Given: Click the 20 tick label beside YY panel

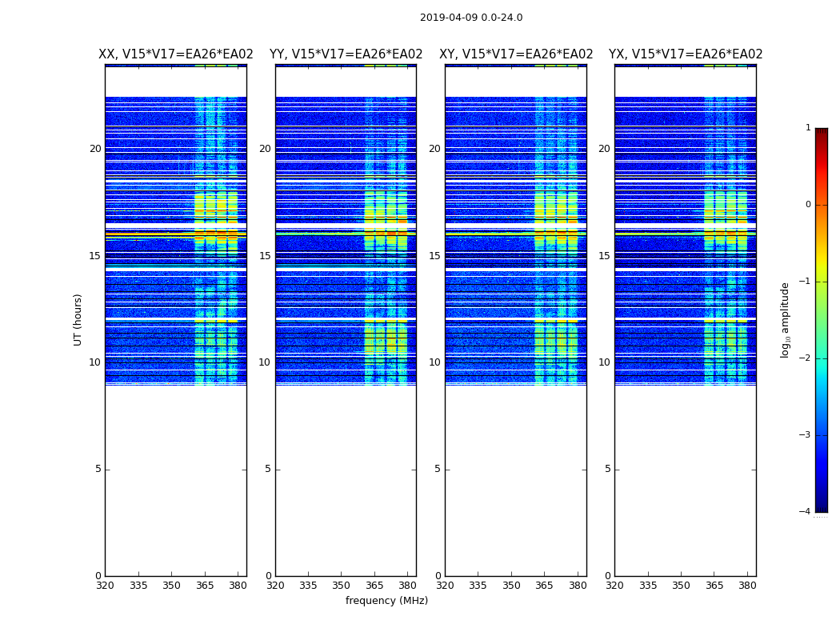Looking at the screenshot, I should click(x=264, y=149).
